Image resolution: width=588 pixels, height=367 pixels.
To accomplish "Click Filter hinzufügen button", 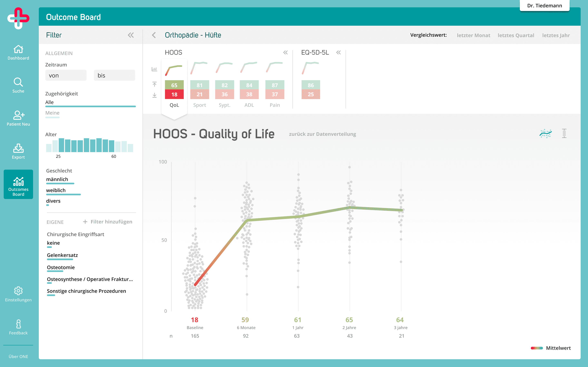I will 108,222.
